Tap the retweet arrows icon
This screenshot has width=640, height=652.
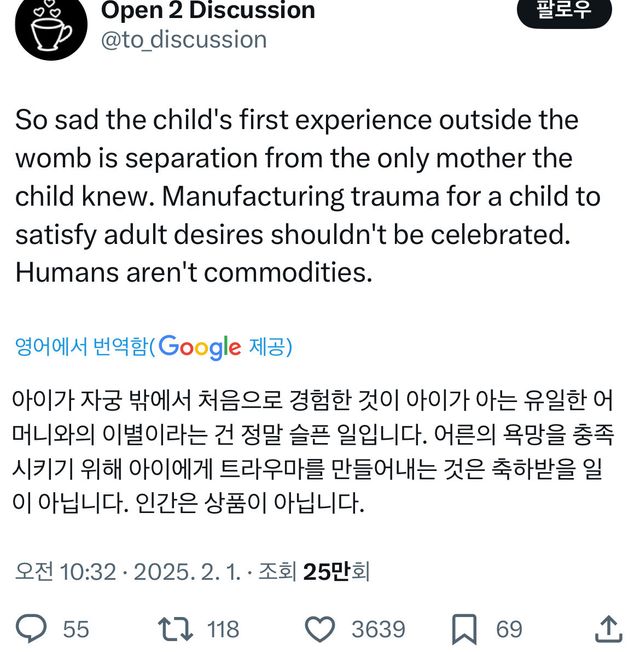pos(174,629)
